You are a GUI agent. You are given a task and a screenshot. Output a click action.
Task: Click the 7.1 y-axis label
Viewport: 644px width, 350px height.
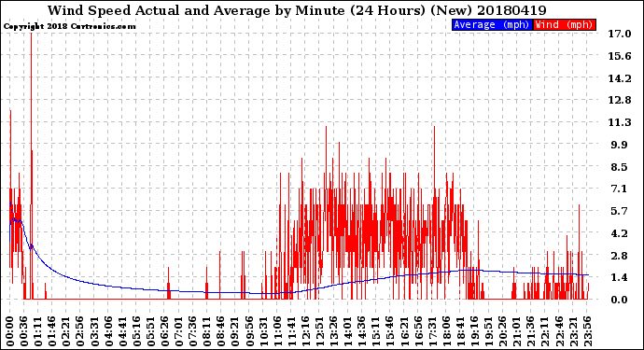tap(620, 189)
